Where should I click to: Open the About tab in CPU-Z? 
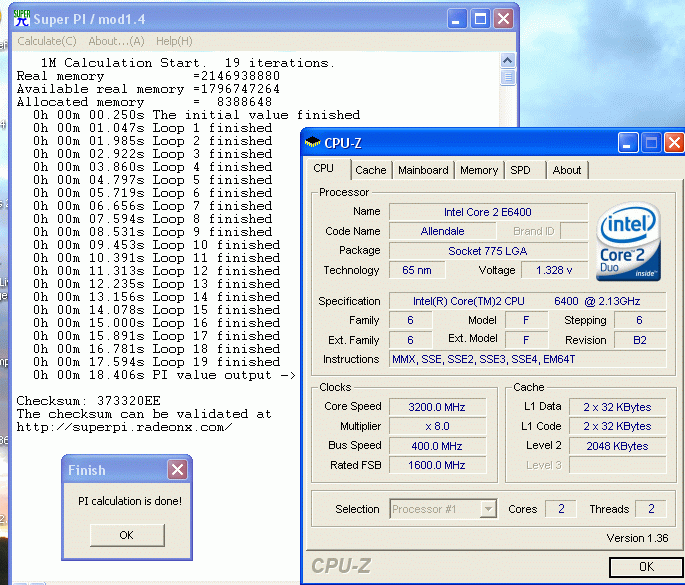pos(567,170)
